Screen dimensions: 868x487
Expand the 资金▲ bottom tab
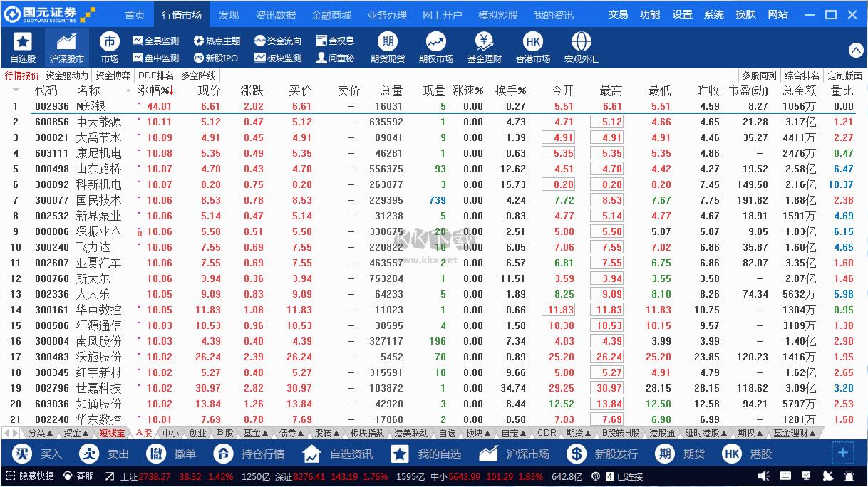pyautogui.click(x=77, y=433)
